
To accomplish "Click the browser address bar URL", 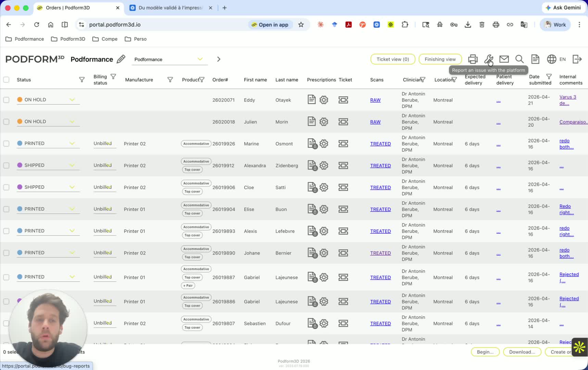I will (x=115, y=25).
